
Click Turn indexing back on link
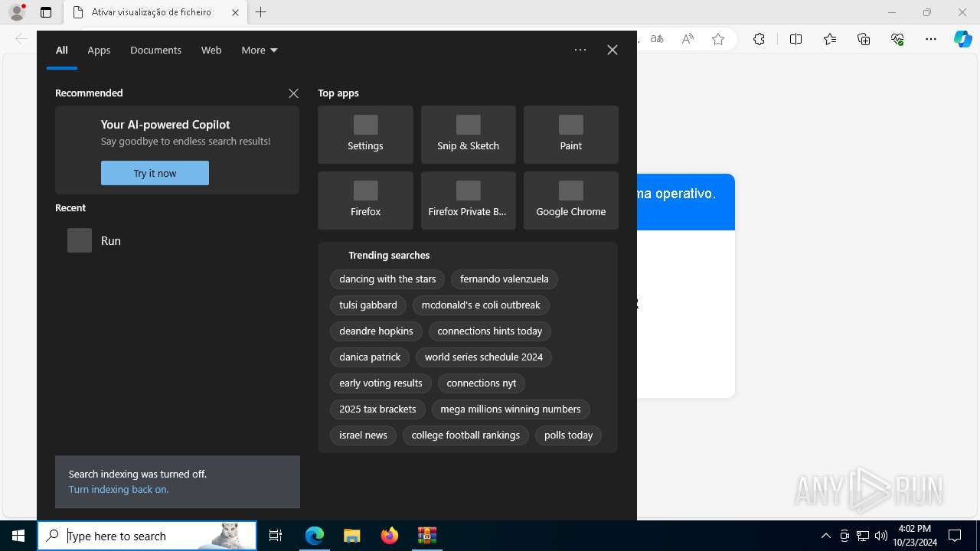coord(119,490)
